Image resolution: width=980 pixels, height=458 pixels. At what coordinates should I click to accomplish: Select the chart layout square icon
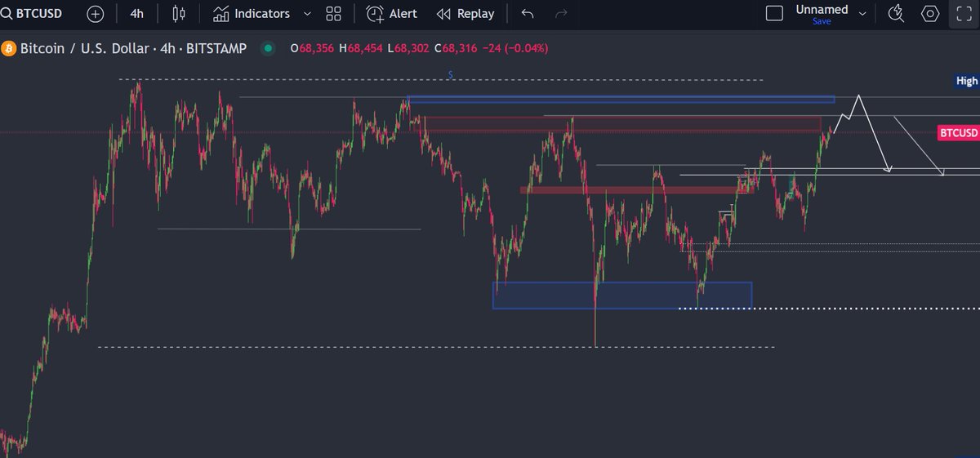click(774, 13)
